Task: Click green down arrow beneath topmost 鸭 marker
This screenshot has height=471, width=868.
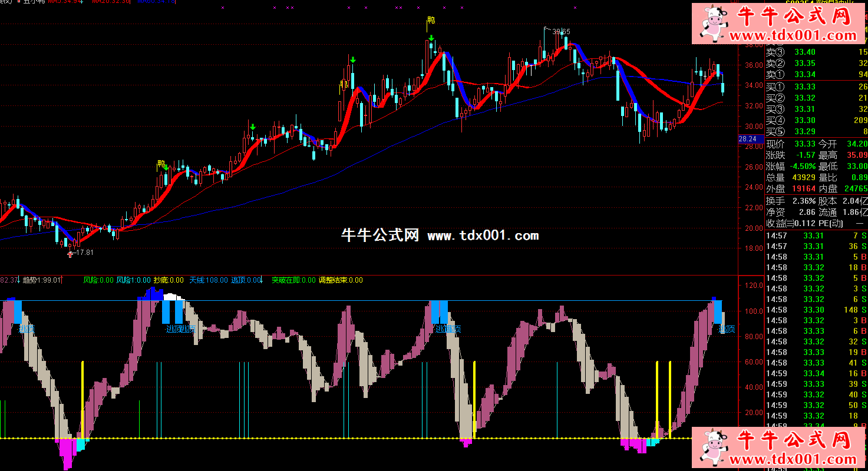Action: 431,39
